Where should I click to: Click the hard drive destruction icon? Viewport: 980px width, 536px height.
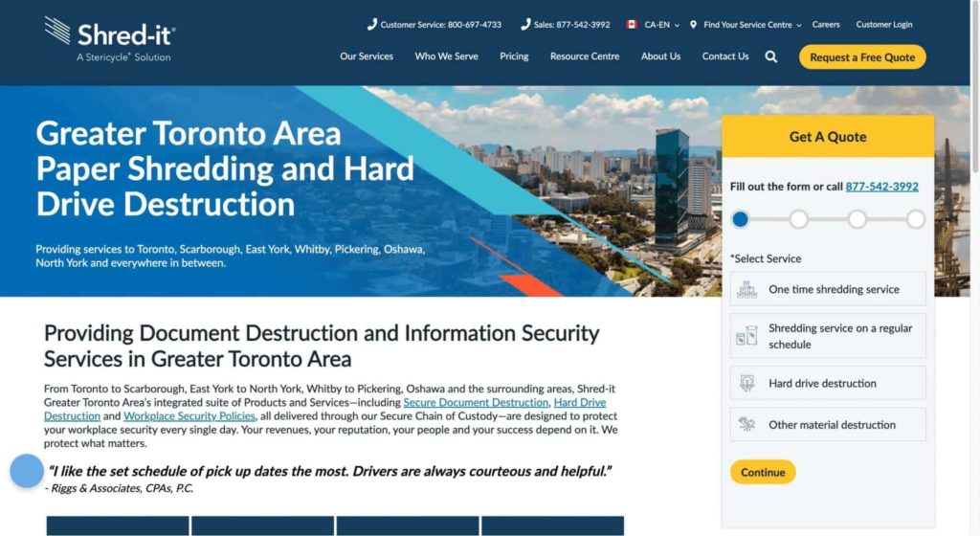(x=746, y=383)
